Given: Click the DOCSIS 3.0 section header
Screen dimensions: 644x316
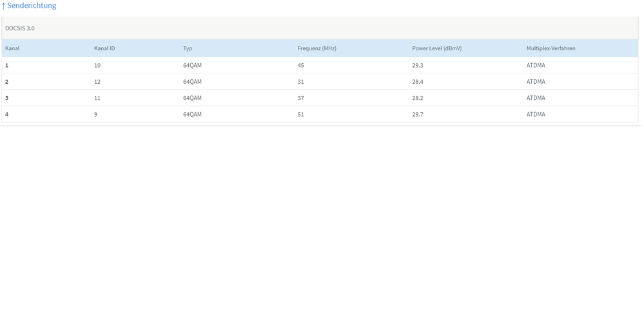Looking at the screenshot, I should coord(320,28).
